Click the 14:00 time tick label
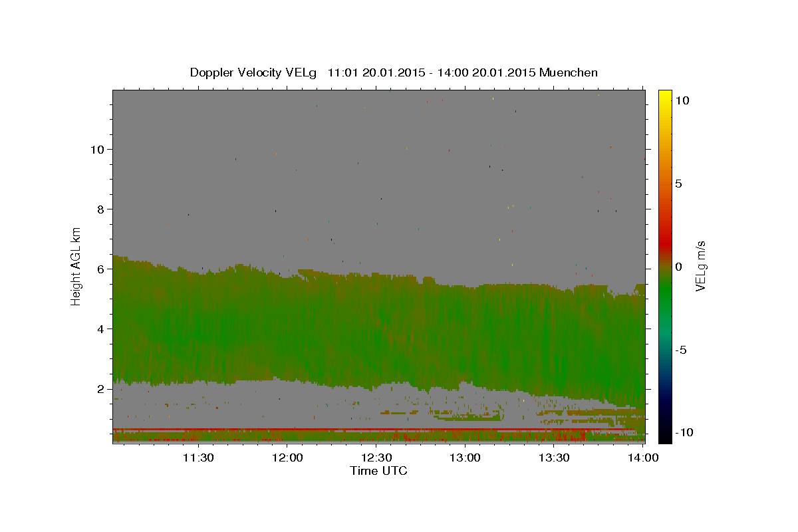This screenshot has width=798, height=532. [x=643, y=458]
